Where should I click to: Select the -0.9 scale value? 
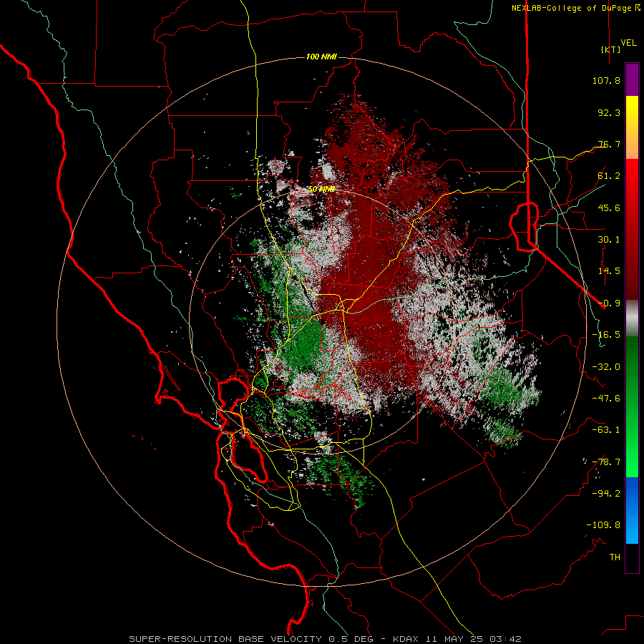pos(609,303)
